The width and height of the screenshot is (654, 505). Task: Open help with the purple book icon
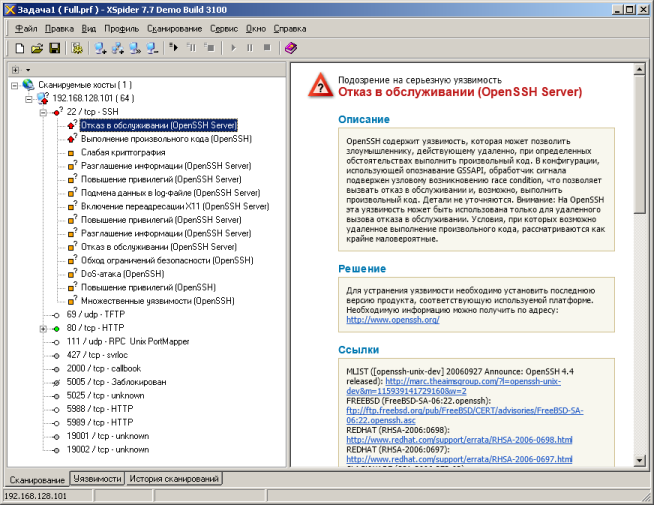click(x=291, y=48)
